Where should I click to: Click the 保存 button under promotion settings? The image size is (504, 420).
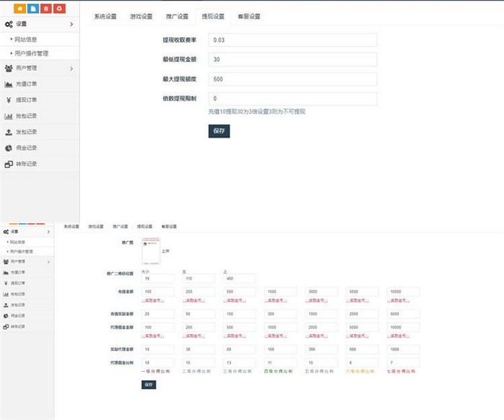(149, 384)
